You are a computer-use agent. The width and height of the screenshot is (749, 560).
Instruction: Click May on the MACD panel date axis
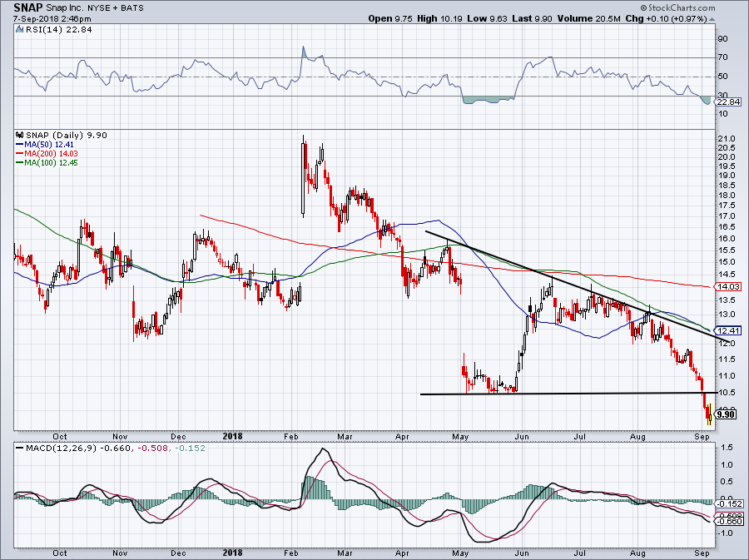tap(460, 553)
